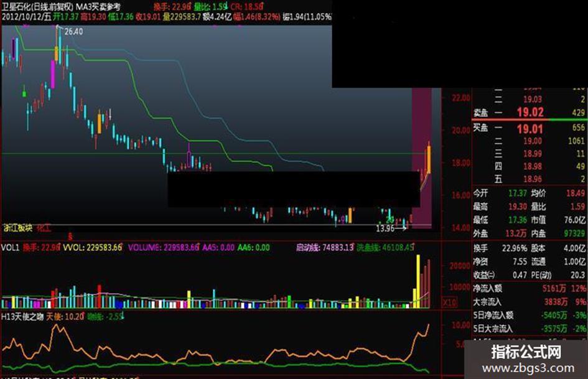588x379 pixels.
Task: Click the 收19.01 close value in header
Action: 147,17
